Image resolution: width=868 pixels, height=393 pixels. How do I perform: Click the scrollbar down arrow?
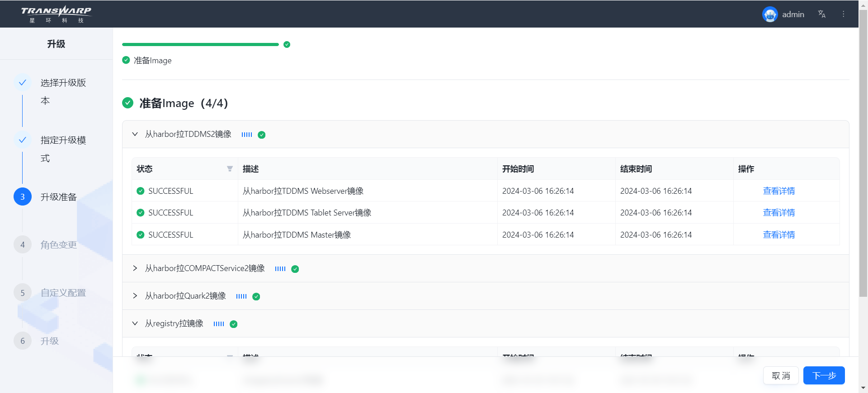coord(863,388)
